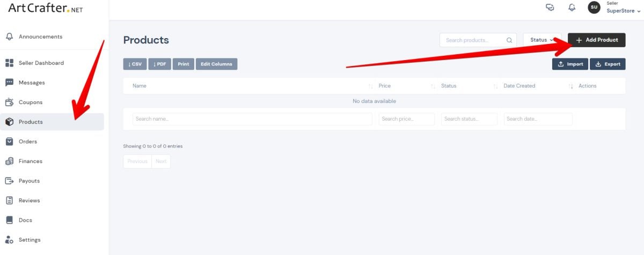
Task: Click the ArtCrafter.NET logo
Action: 46,9
